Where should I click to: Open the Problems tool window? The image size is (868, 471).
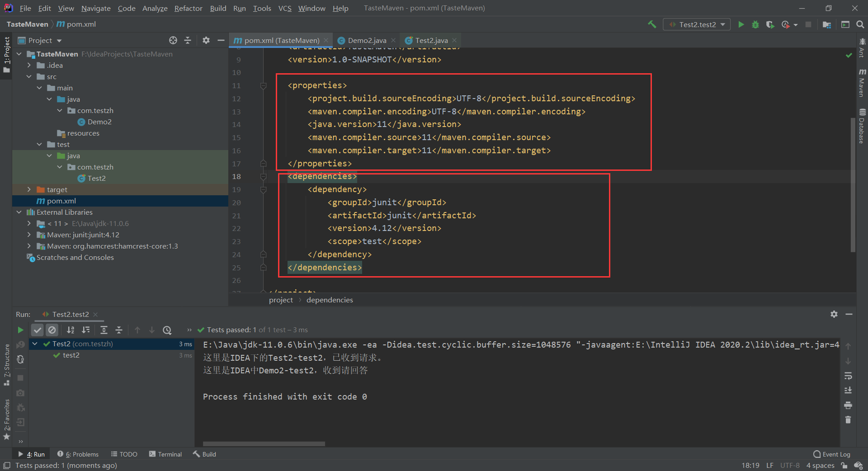coord(78,454)
